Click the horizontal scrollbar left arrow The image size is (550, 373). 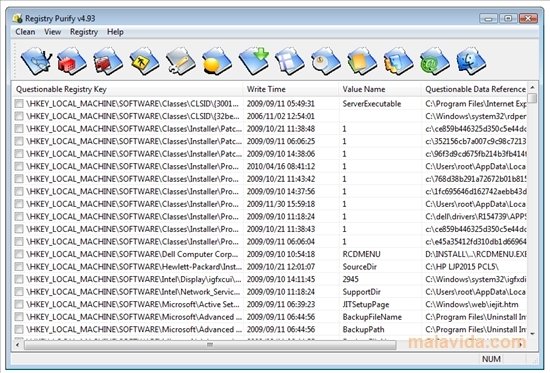18,345
